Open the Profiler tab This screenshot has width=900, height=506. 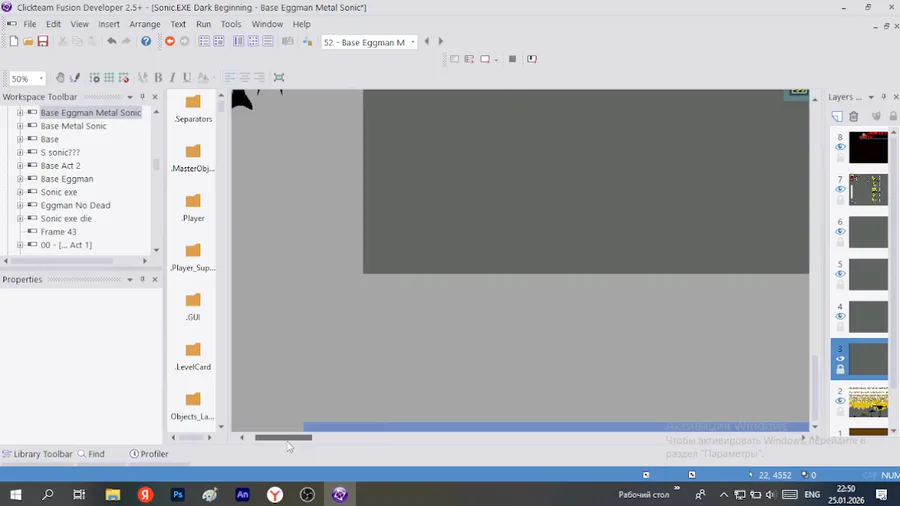coord(149,454)
